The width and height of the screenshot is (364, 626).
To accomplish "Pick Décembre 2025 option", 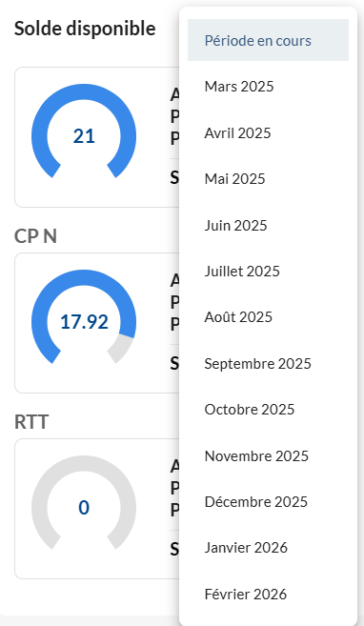I will tap(268, 501).
